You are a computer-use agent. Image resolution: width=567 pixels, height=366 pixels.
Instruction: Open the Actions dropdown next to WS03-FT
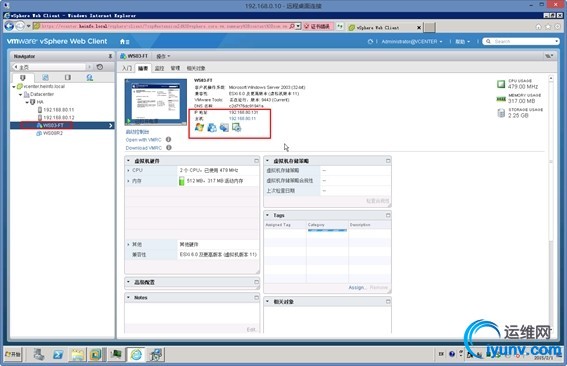[x=163, y=56]
